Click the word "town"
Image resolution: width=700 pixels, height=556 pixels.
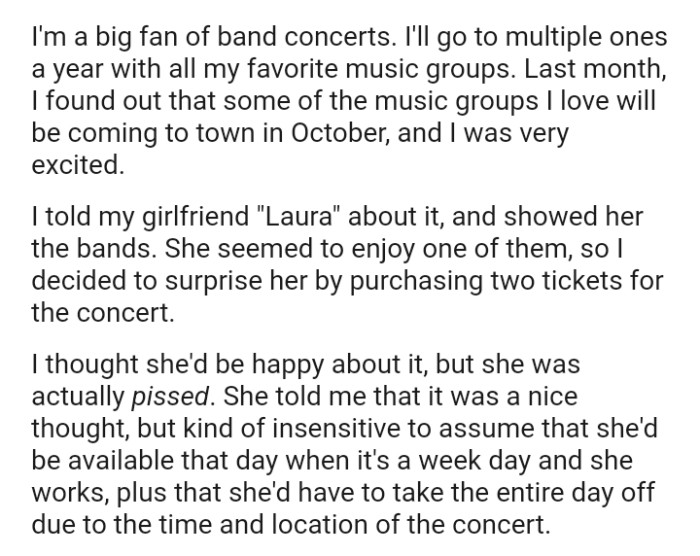[208, 135]
